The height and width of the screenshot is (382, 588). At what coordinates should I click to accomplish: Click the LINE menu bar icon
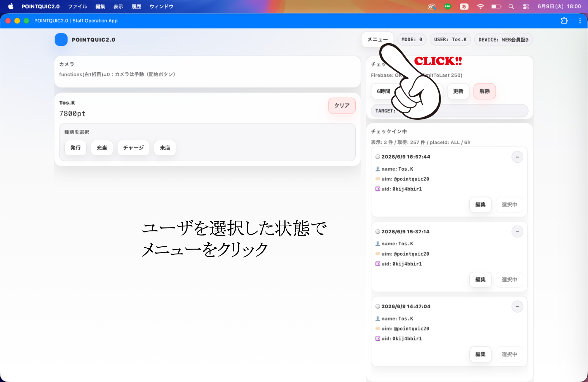point(448,6)
